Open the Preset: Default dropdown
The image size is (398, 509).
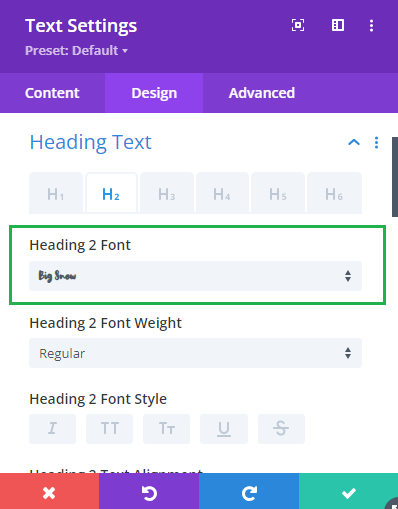point(76,51)
